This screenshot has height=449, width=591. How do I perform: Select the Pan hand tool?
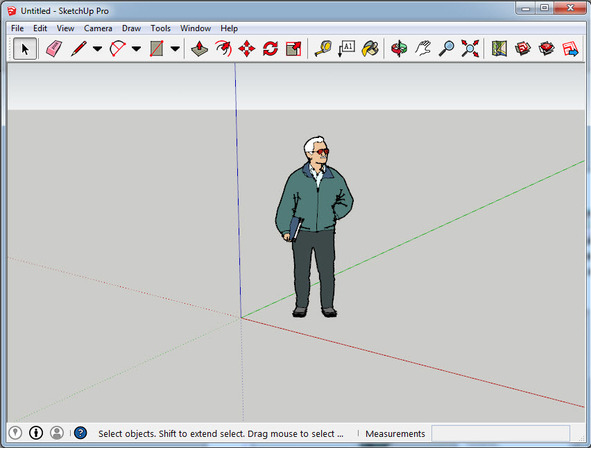click(x=423, y=49)
